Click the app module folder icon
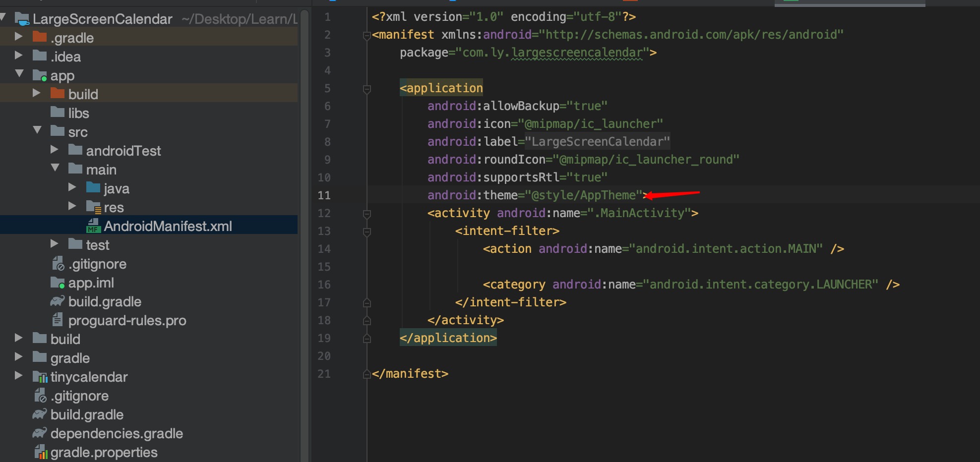980x462 pixels. 40,75
